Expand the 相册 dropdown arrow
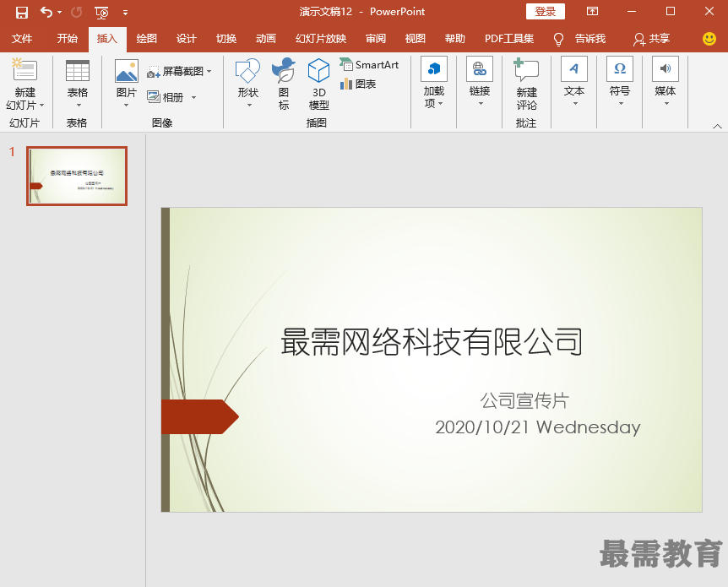Screen dimensions: 728x587 coord(194,97)
